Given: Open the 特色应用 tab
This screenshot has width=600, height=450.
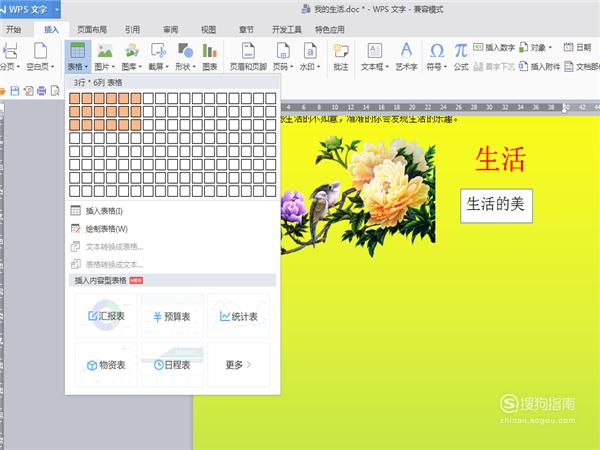Looking at the screenshot, I should (329, 29).
